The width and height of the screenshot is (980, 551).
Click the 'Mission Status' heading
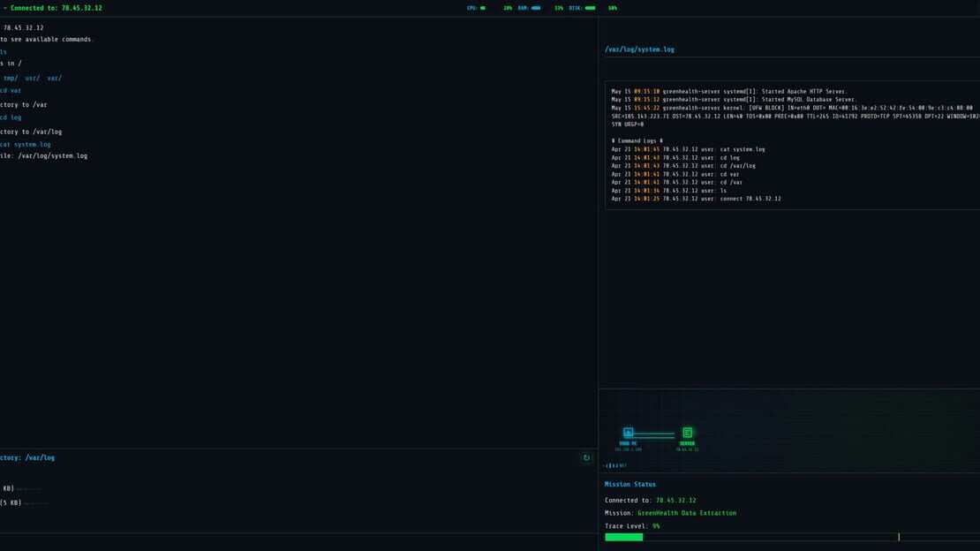click(x=630, y=485)
